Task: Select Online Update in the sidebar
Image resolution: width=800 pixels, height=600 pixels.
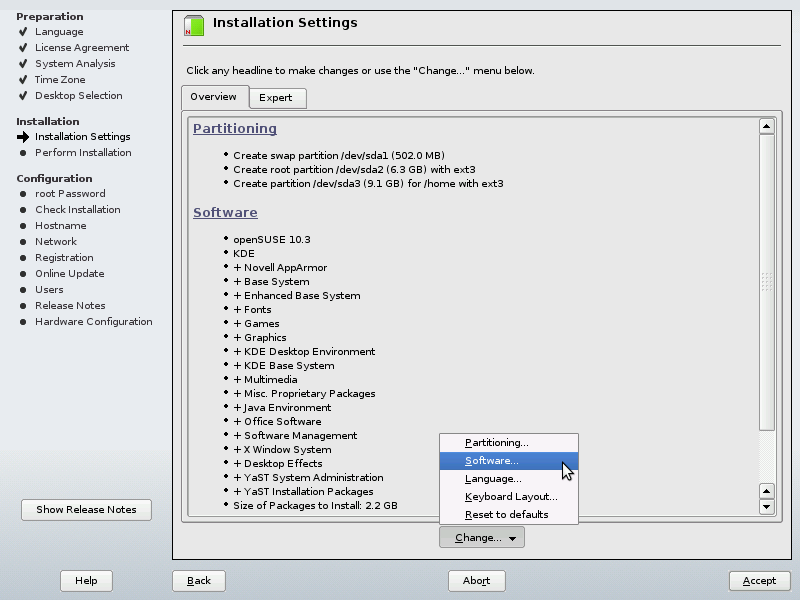Action: tap(69, 273)
